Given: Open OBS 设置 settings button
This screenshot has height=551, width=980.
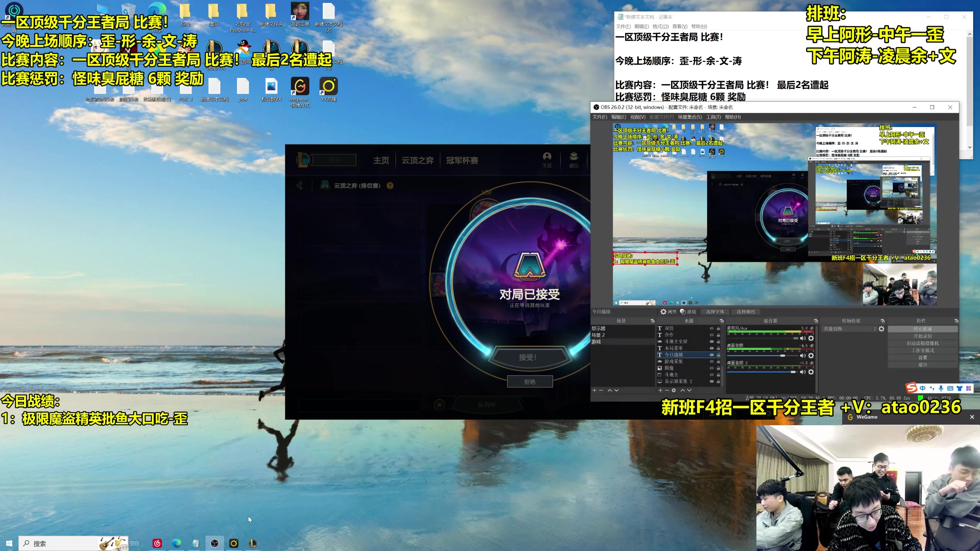Looking at the screenshot, I should tap(923, 357).
